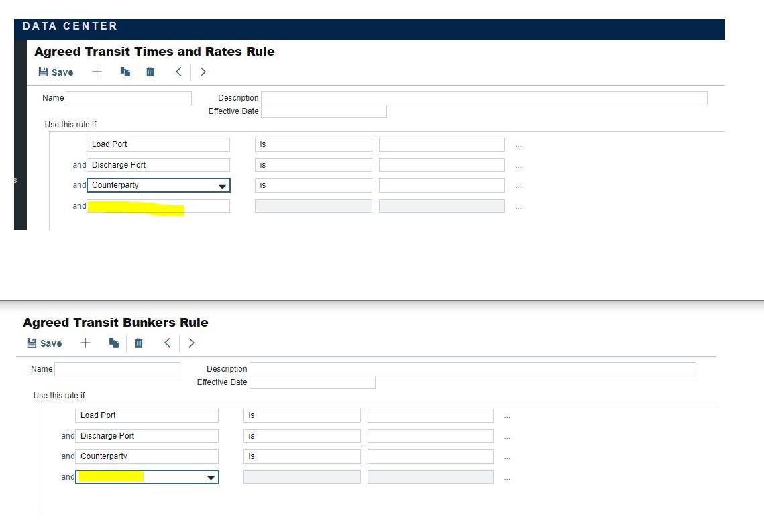764x532 pixels.
Task: Click the next record arrow in Times and Rates toolbar
Action: coord(203,72)
